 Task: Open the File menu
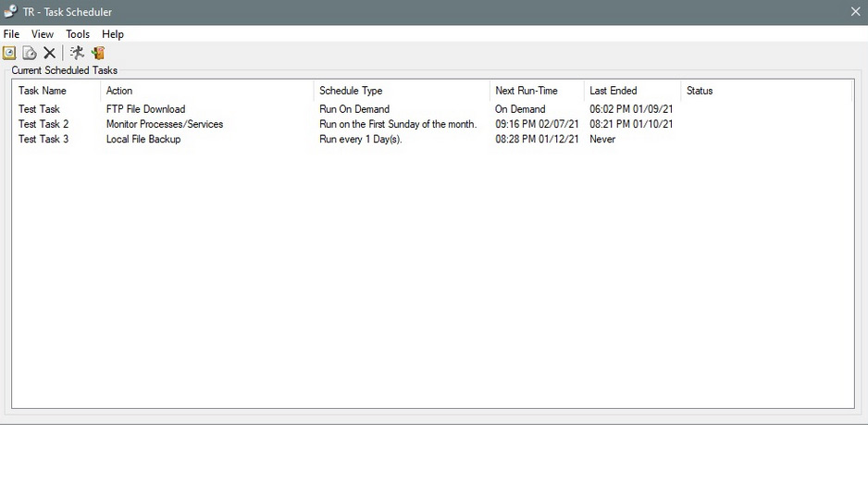[11, 34]
